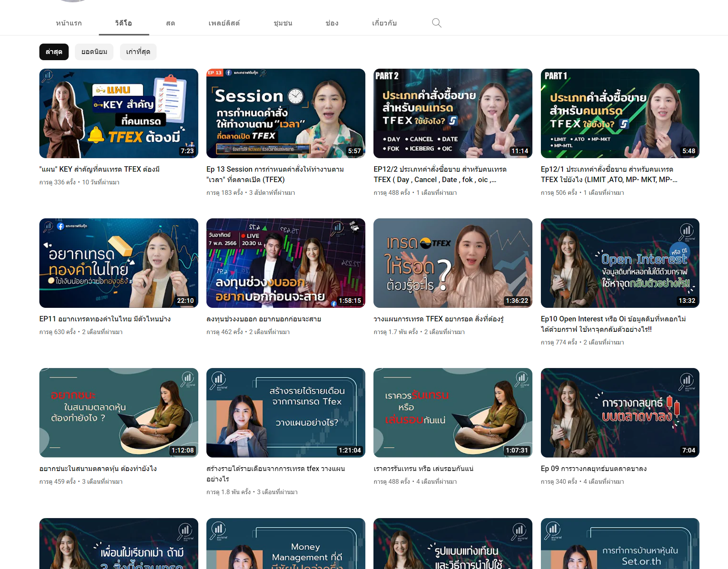The width and height of the screenshot is (728, 569).
Task: Click the 5:57 duration badge
Action: (x=354, y=151)
